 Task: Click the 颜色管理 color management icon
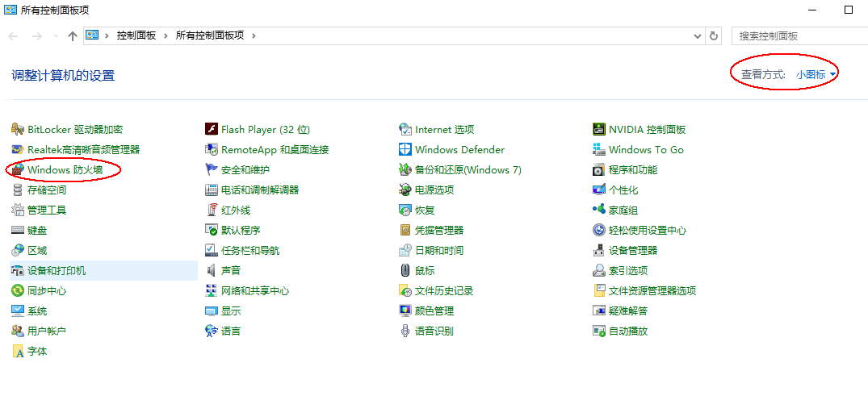point(405,311)
